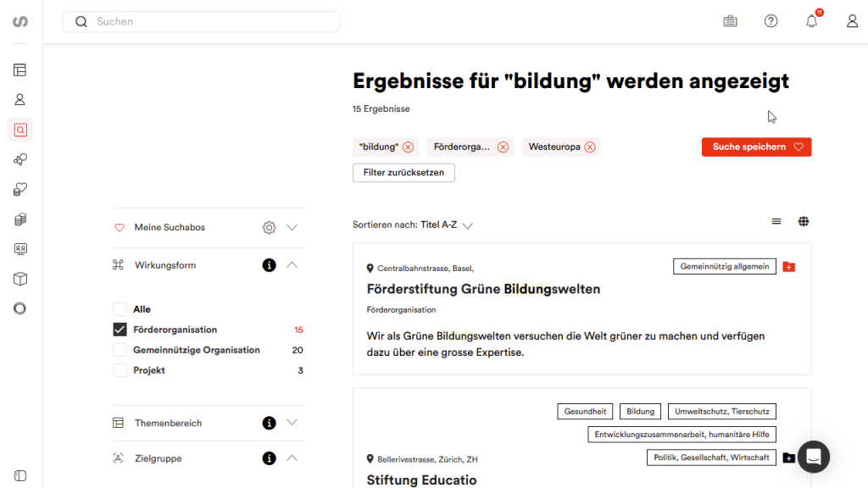Collapse the Wirkungsform filter section
The image size is (868, 488).
292,265
